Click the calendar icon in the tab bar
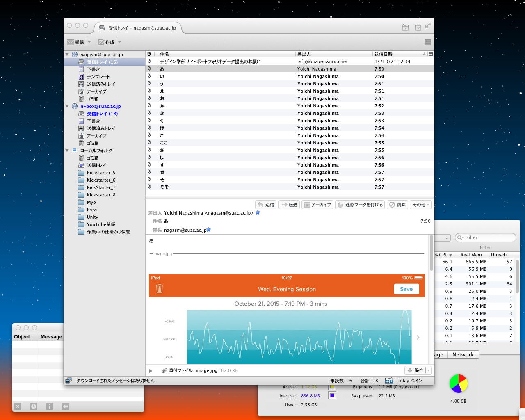The image size is (525, 420). [x=405, y=27]
